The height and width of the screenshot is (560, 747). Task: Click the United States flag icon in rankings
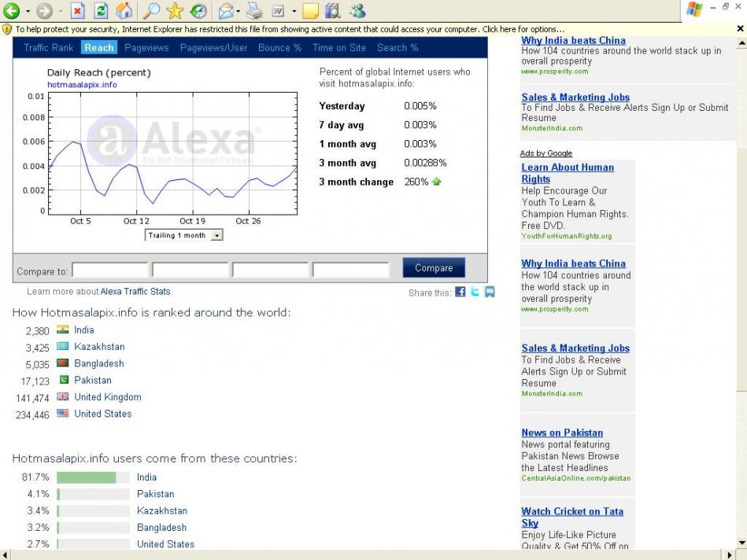tap(62, 413)
